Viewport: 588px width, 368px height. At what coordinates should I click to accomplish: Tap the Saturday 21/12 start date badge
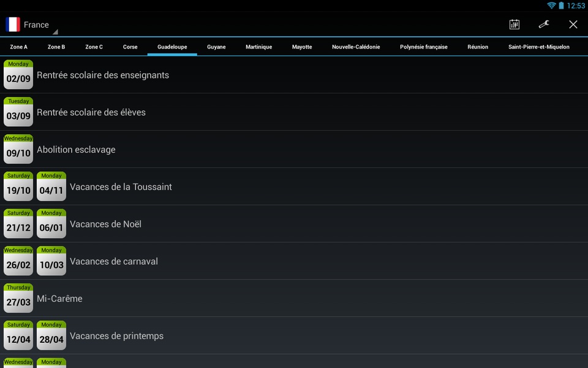click(x=18, y=223)
